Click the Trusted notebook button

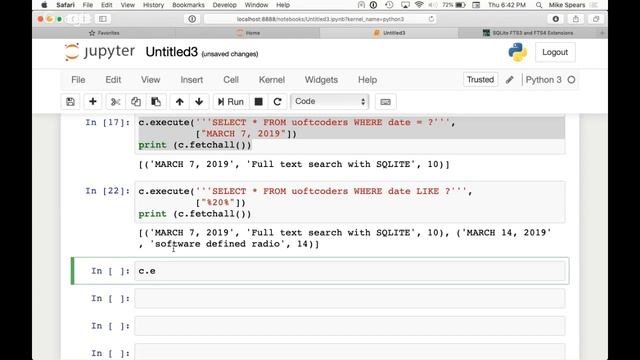click(480, 80)
